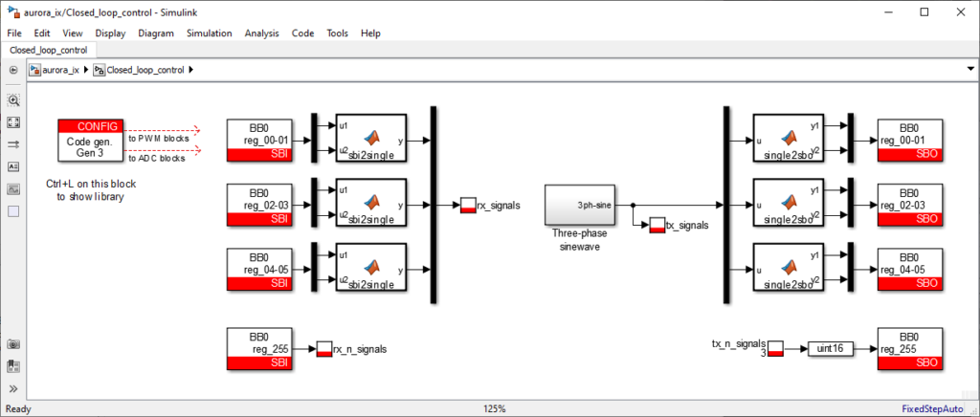
Task: Click the Fit to View icon
Action: (13, 122)
